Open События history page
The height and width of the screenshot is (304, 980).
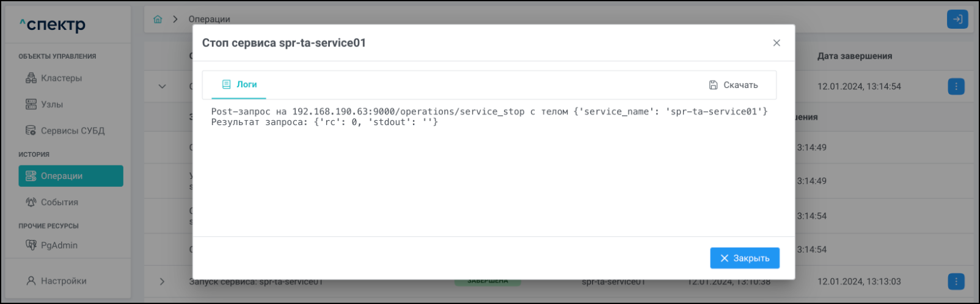click(59, 202)
